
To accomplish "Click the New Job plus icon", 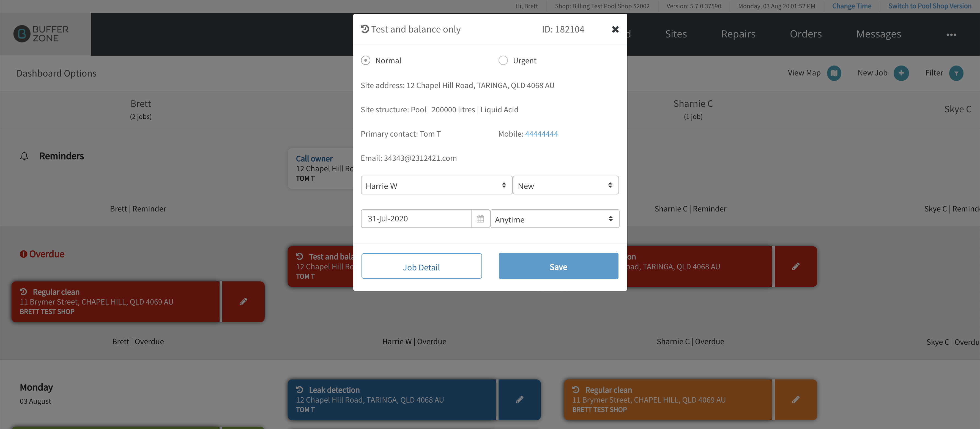I will pyautogui.click(x=901, y=73).
